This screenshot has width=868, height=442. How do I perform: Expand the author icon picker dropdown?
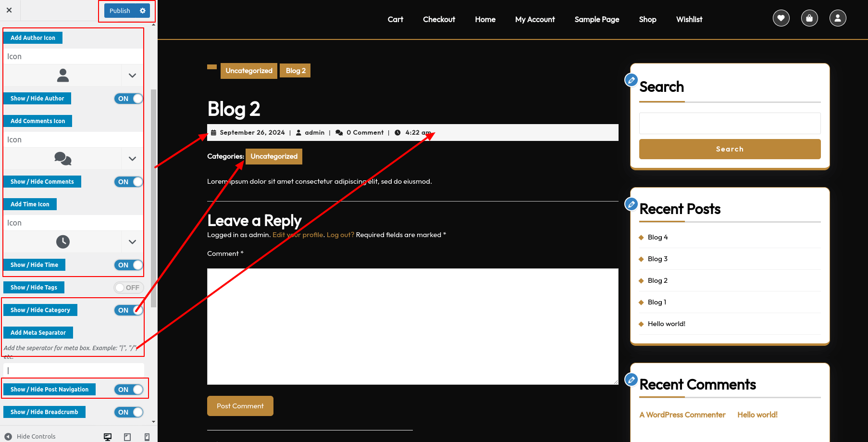point(132,76)
